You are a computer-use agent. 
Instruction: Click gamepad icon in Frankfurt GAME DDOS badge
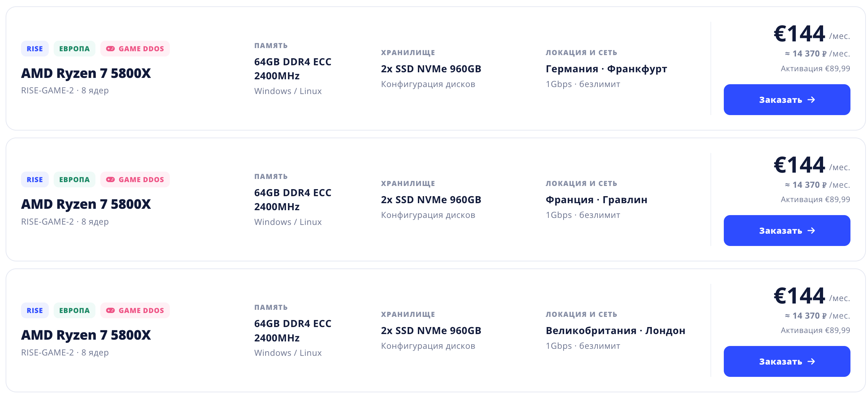tap(111, 49)
